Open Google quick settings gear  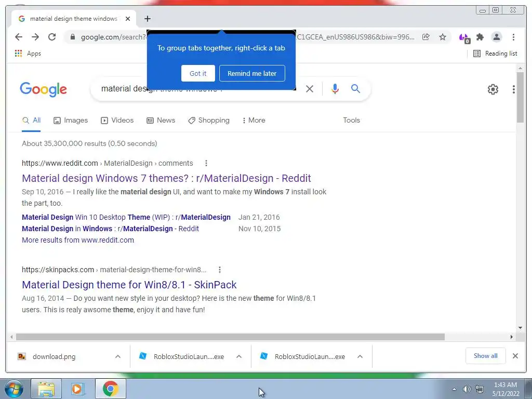pyautogui.click(x=493, y=89)
